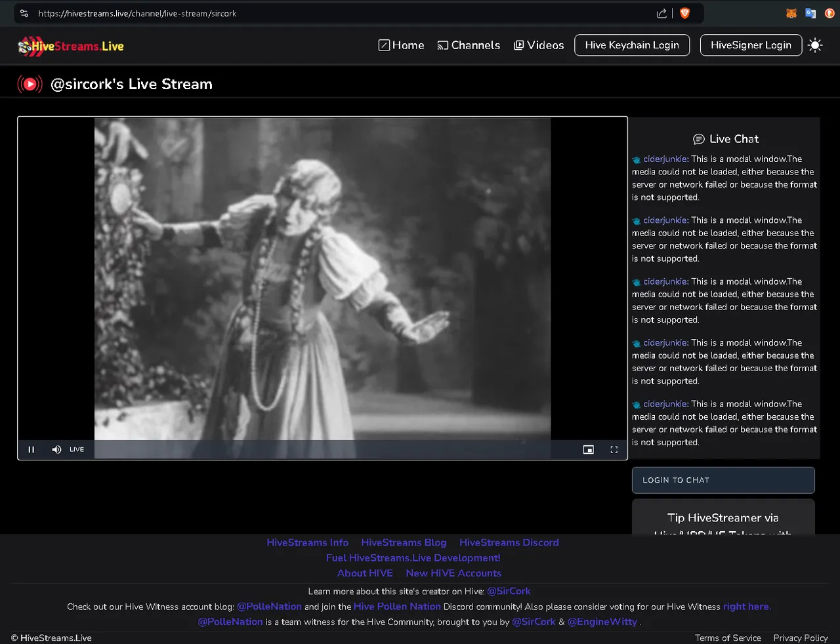Open Privacy Policy
Image resolution: width=840 pixels, height=644 pixels.
(801, 638)
